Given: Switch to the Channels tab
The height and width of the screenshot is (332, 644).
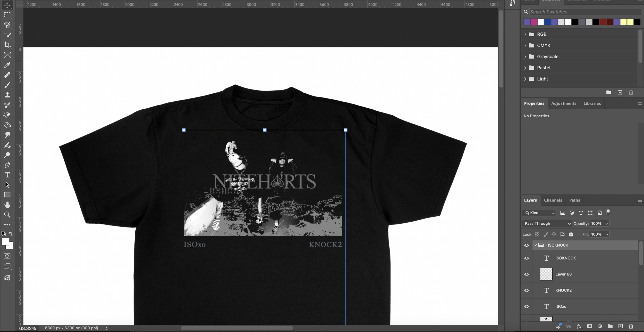Looking at the screenshot, I should [553, 200].
